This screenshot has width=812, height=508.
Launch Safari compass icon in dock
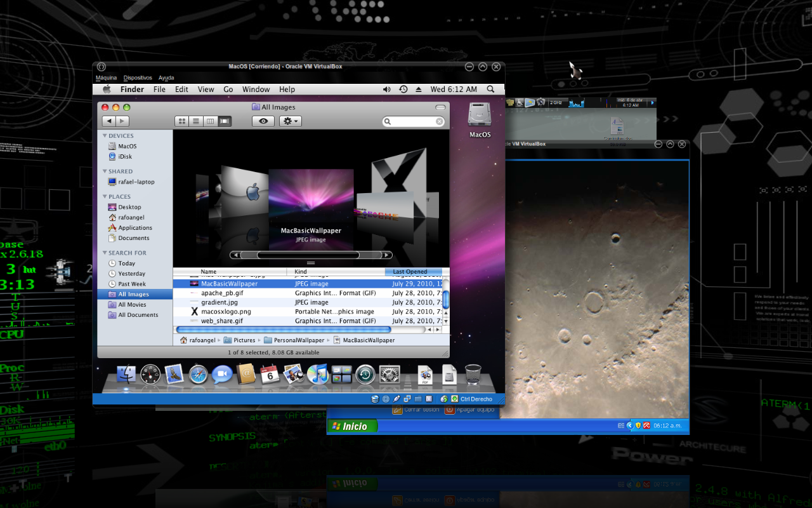point(198,375)
